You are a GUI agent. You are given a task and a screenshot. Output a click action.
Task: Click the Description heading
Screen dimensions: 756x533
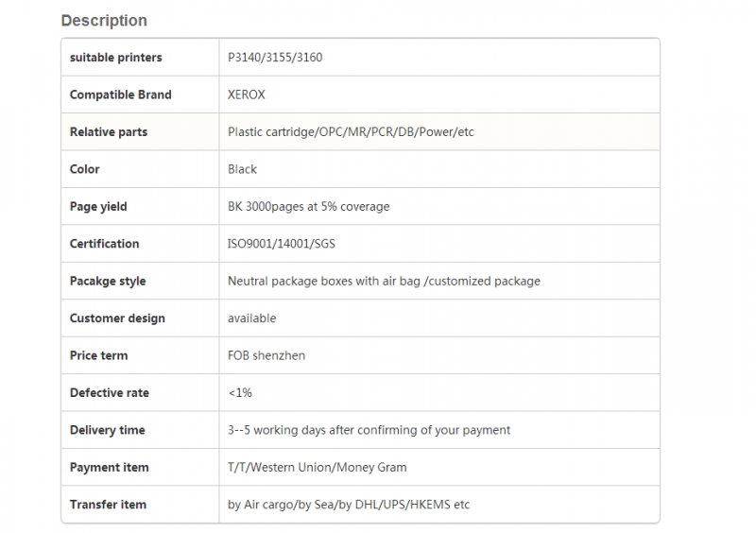104,21
